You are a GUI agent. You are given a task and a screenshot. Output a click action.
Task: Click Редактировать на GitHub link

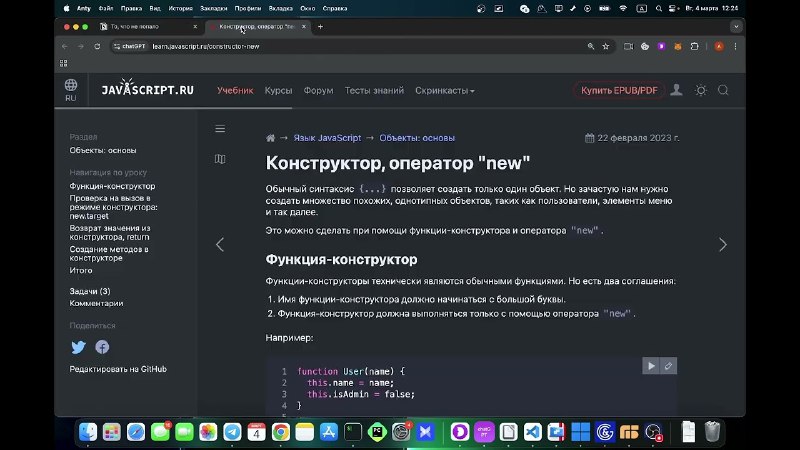(x=118, y=369)
